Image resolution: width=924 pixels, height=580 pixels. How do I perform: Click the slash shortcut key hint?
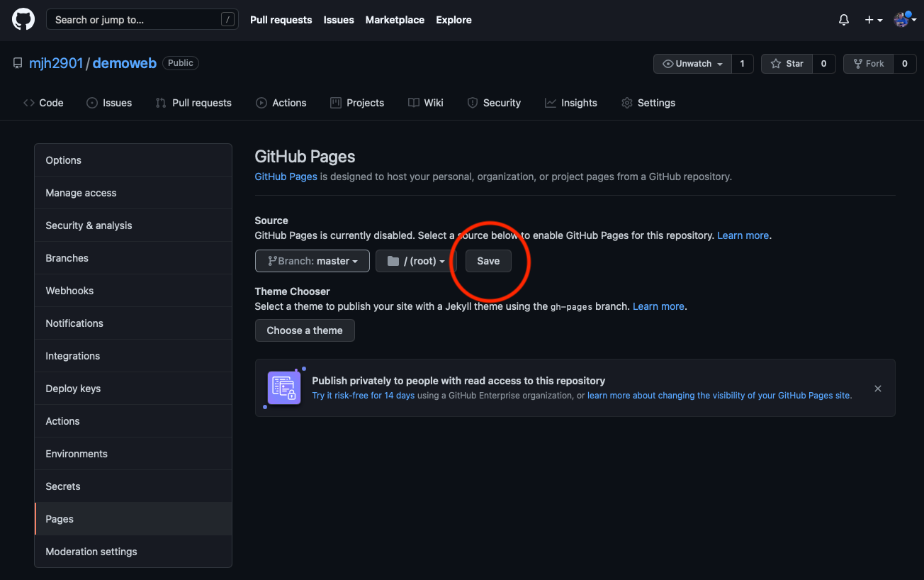click(227, 20)
